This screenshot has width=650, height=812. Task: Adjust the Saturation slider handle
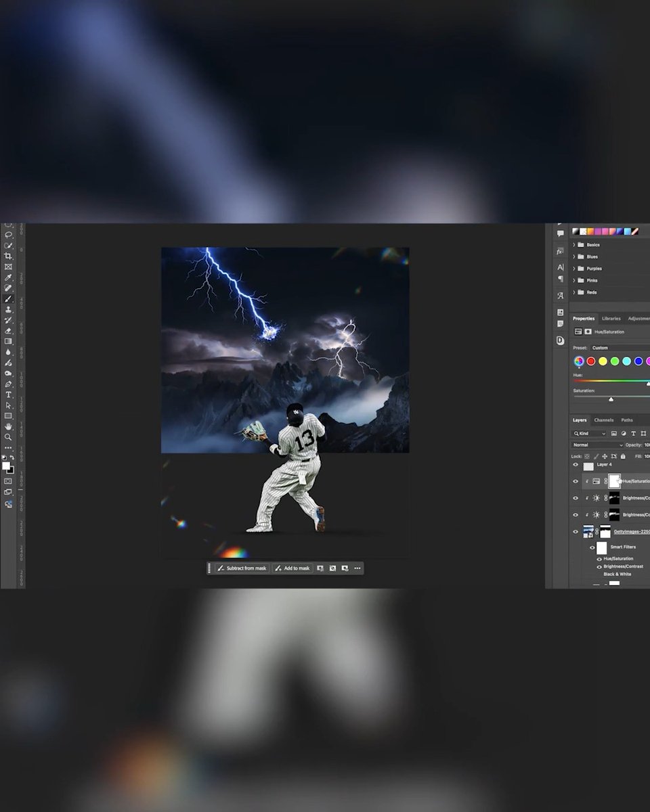click(611, 399)
